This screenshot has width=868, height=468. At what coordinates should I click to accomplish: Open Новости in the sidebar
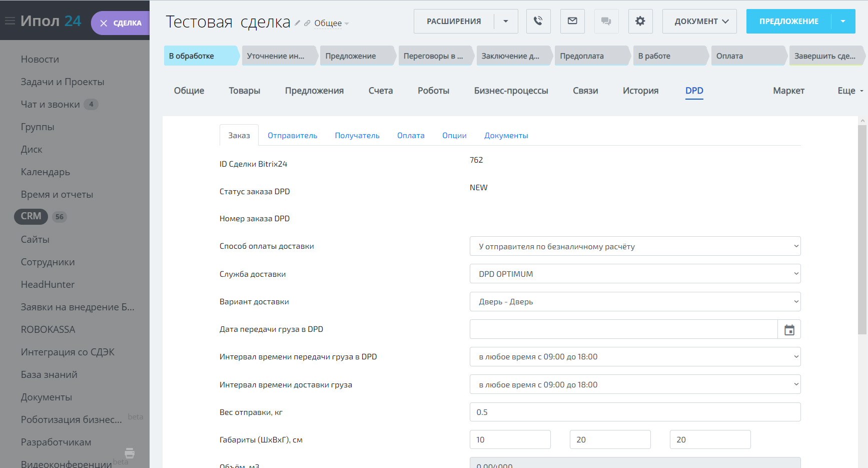pyautogui.click(x=40, y=59)
